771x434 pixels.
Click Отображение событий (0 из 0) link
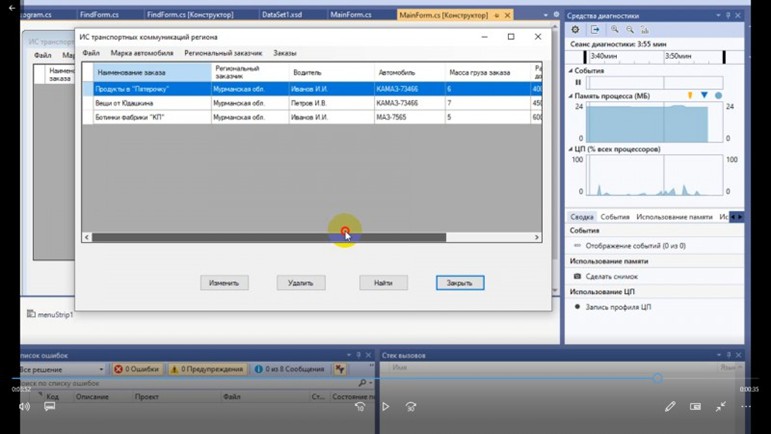point(635,245)
